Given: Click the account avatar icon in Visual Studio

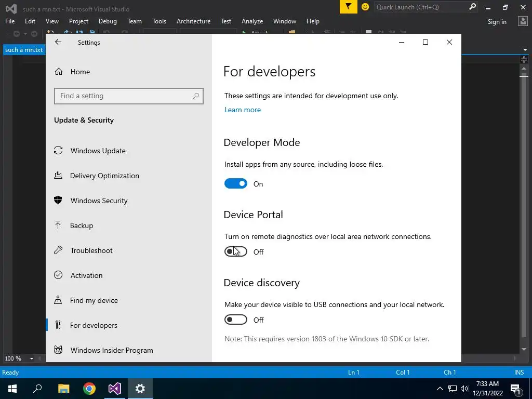Looking at the screenshot, I should 523,21.
